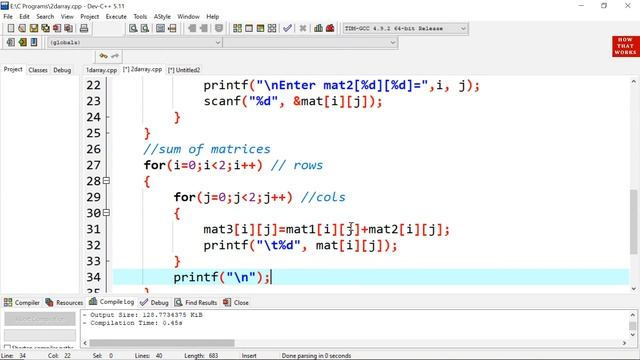Save the current file via toolbar

pos(33,28)
